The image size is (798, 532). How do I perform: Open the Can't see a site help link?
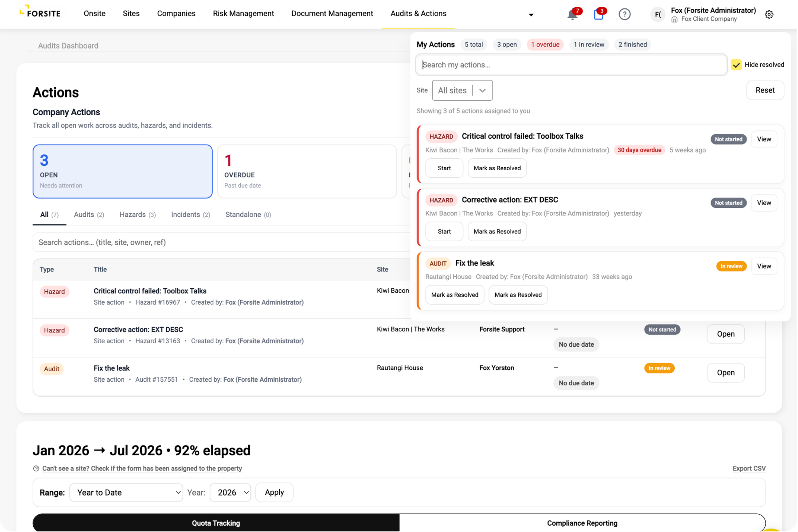click(x=142, y=469)
